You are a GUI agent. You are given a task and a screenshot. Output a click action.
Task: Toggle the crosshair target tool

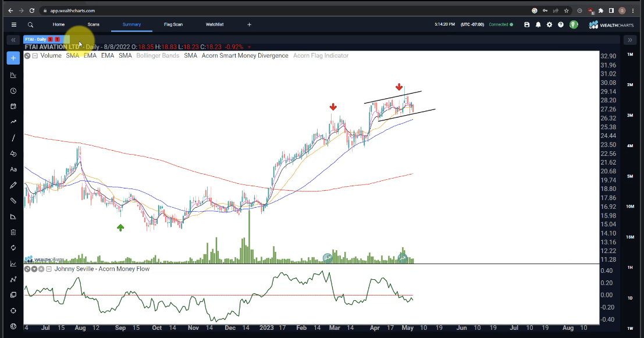(x=13, y=311)
